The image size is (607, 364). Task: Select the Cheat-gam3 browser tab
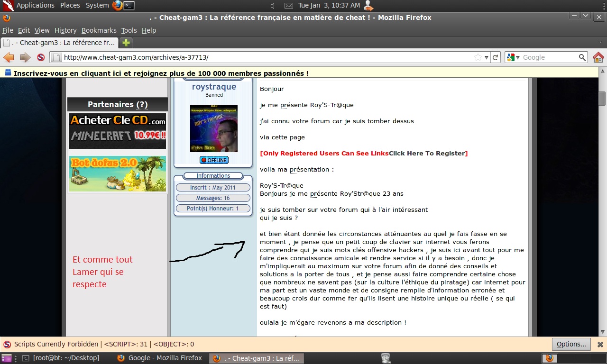click(59, 43)
